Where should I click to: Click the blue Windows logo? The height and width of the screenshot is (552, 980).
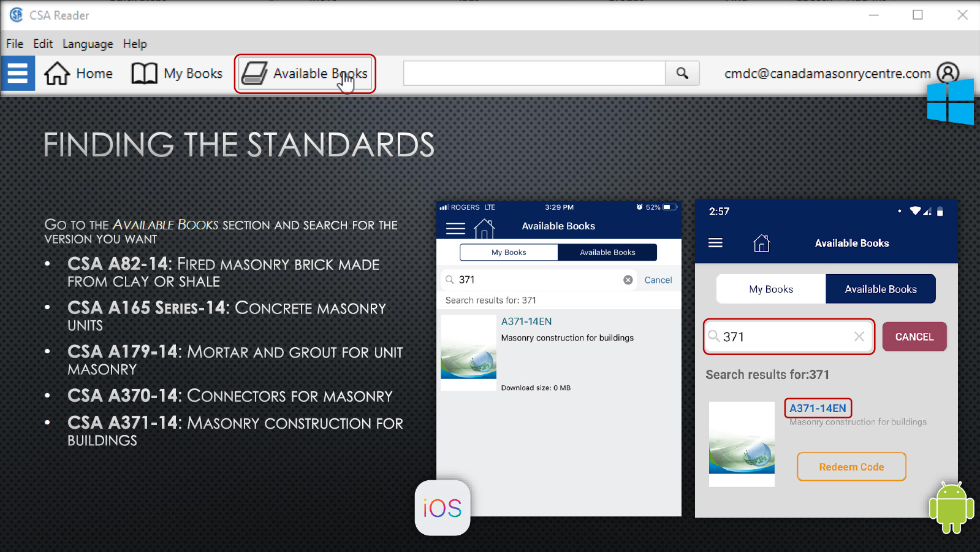click(x=951, y=102)
